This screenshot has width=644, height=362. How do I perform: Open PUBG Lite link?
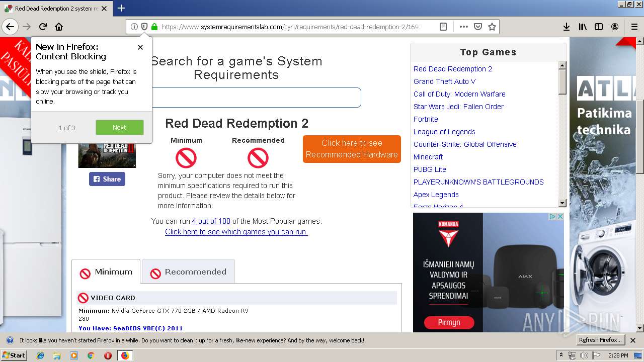tap(430, 169)
